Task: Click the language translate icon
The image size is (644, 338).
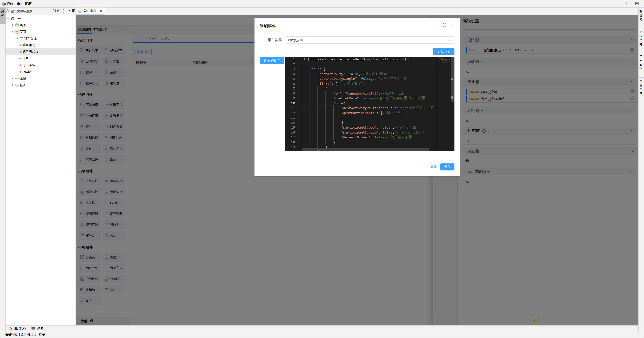Action: (73, 11)
